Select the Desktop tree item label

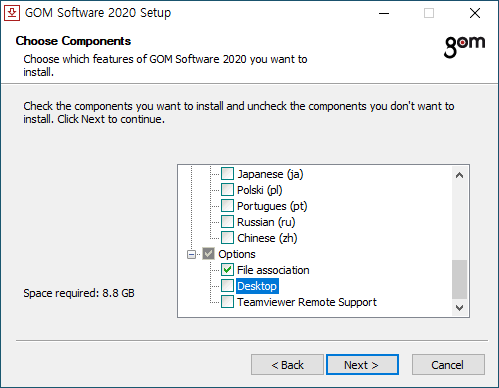257,286
